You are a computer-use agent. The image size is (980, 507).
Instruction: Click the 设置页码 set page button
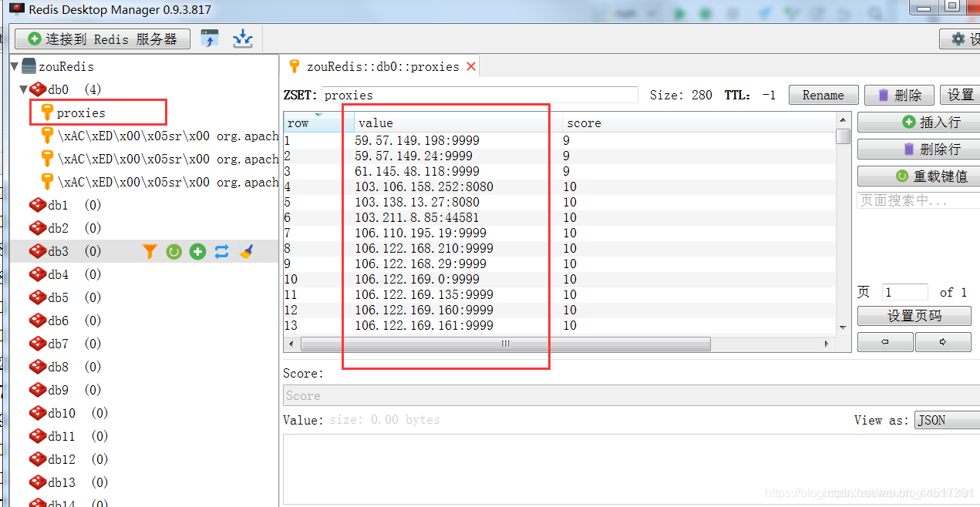click(914, 316)
